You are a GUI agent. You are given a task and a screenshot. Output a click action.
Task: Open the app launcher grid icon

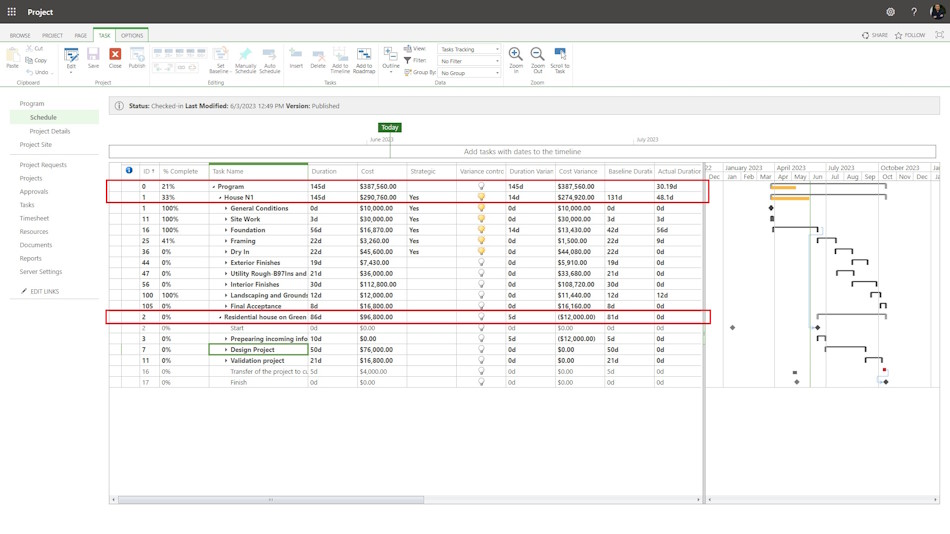tap(12, 12)
